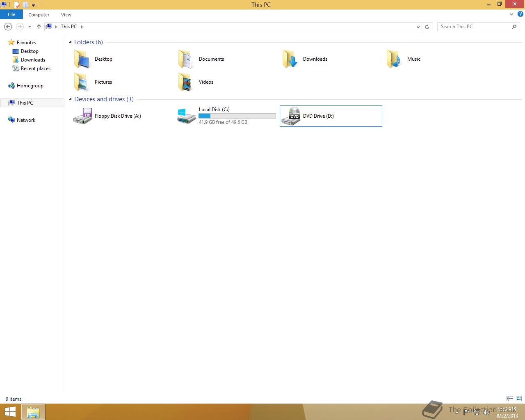Click the window system icon in title bar

[x=3, y=5]
